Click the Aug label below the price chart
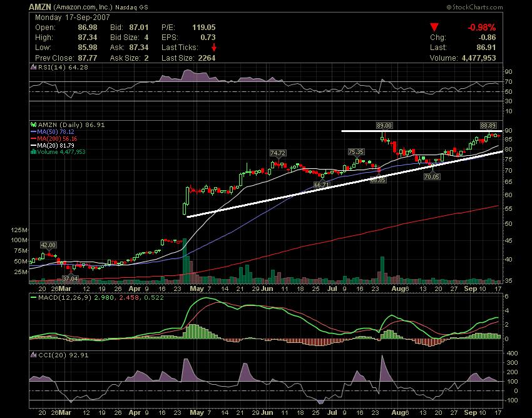Image resolution: width=532 pixels, height=418 pixels. pos(397,288)
